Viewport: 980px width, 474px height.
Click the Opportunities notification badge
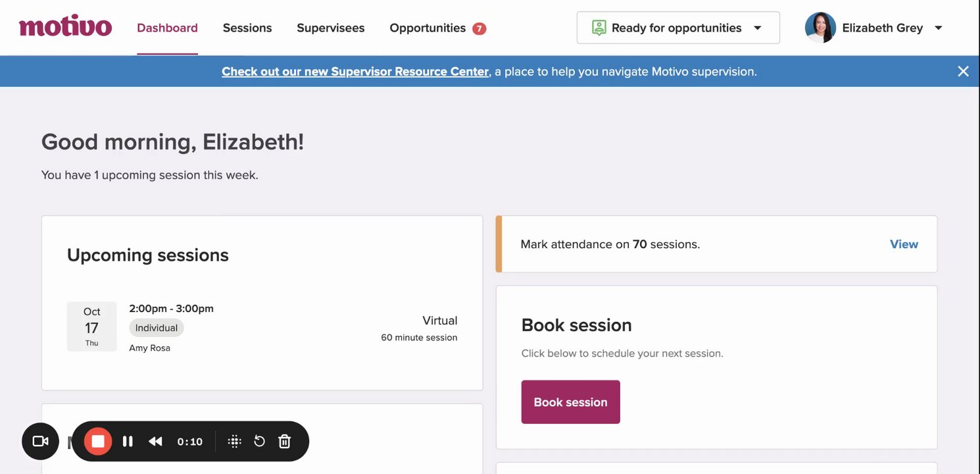coord(479,28)
